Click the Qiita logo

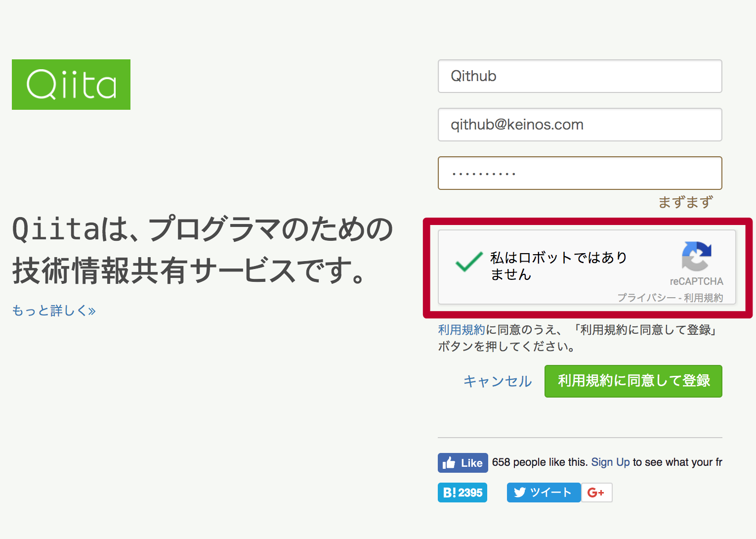pyautogui.click(x=71, y=85)
